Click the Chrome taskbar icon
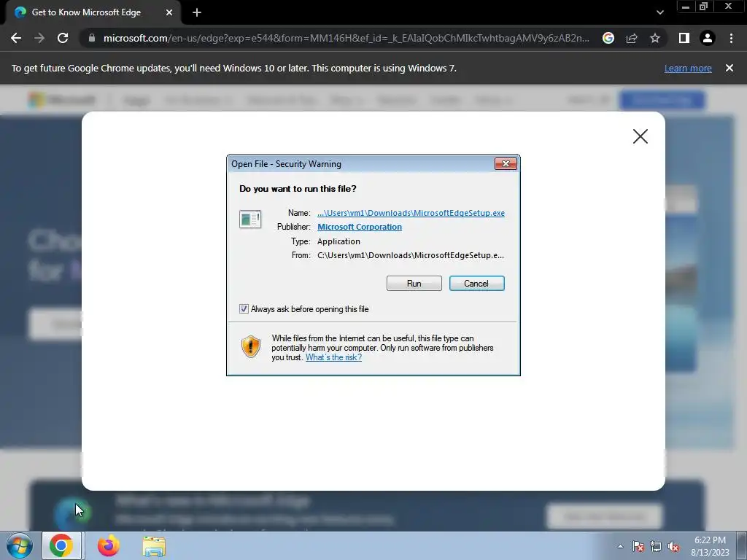 [61, 545]
